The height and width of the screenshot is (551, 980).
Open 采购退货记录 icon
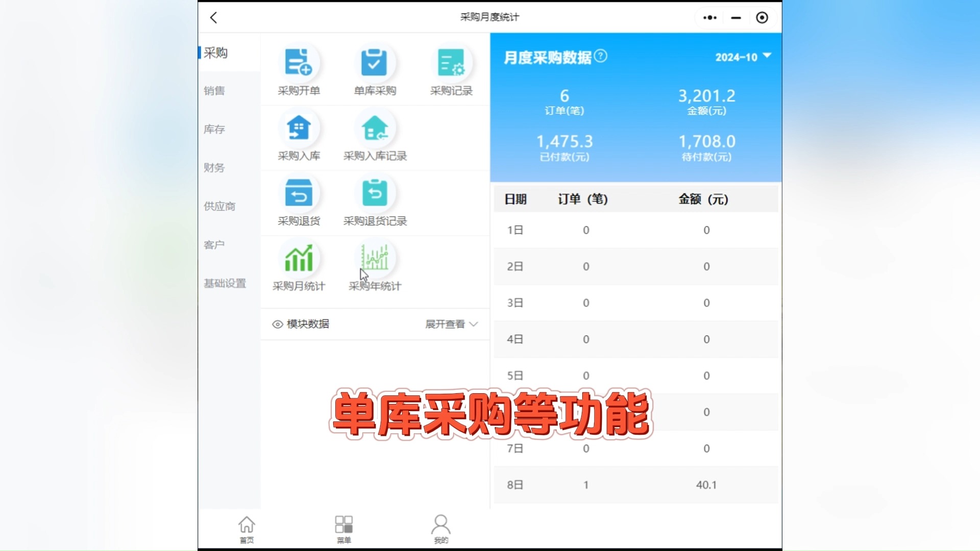[375, 193]
